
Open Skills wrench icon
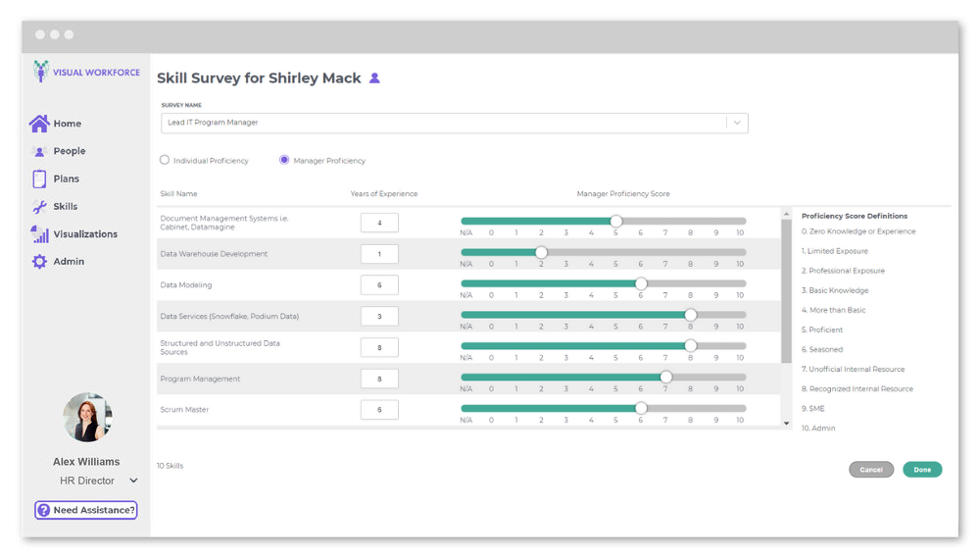click(39, 207)
